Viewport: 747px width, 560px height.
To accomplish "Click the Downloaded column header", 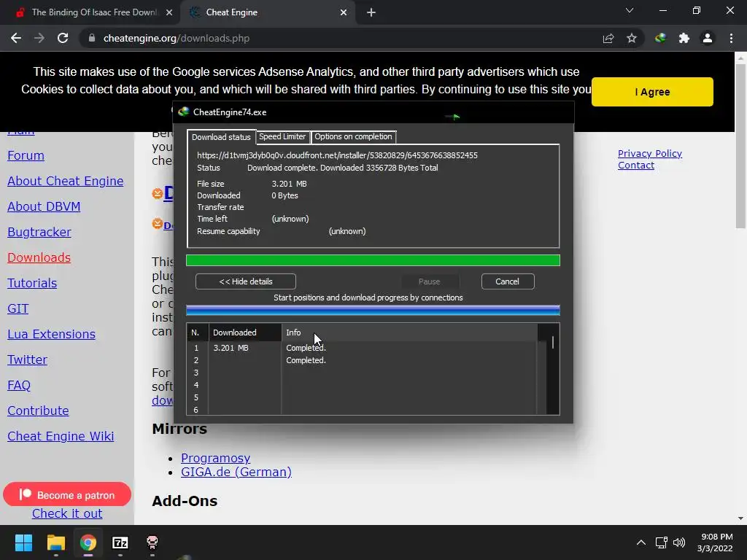I will point(245,332).
